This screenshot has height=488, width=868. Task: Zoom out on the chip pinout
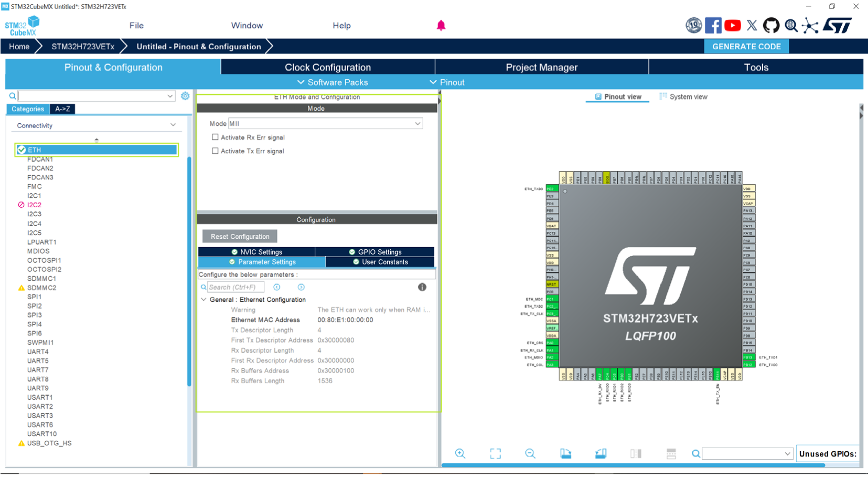click(x=530, y=453)
